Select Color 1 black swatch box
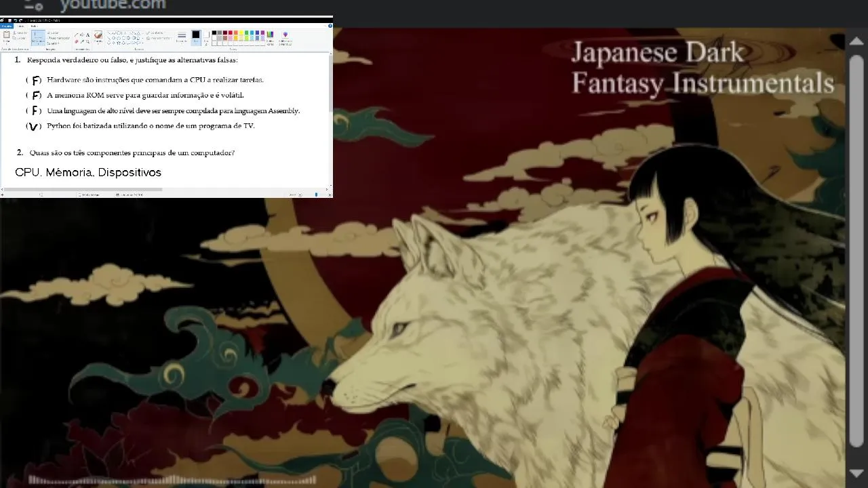Viewport: 868px width, 488px height. 196,35
